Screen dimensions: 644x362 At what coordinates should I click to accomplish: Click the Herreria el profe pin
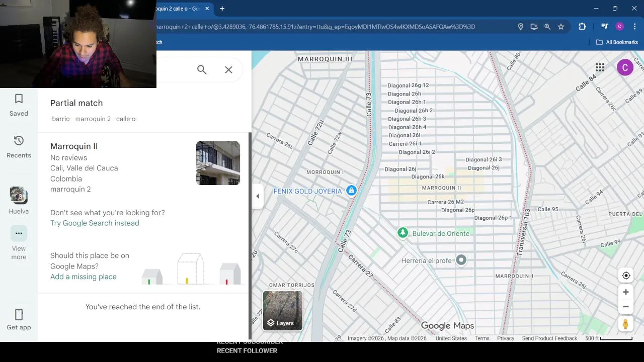[x=461, y=260]
